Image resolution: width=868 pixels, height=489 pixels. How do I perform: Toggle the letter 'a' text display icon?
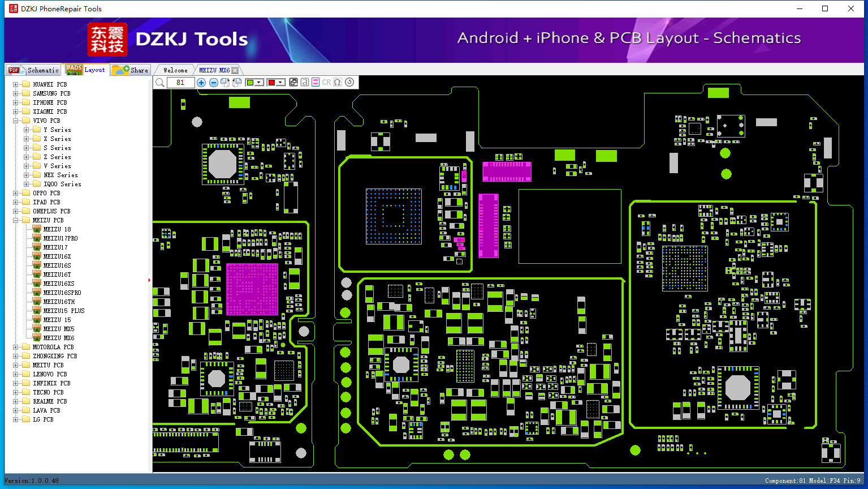[x=305, y=82]
